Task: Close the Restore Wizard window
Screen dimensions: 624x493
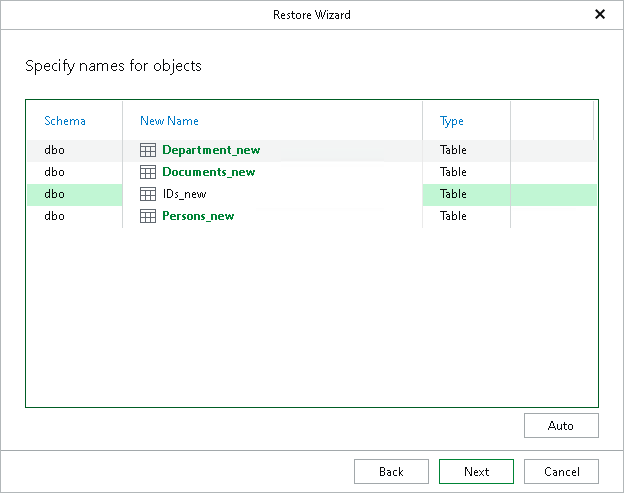Action: [x=600, y=15]
